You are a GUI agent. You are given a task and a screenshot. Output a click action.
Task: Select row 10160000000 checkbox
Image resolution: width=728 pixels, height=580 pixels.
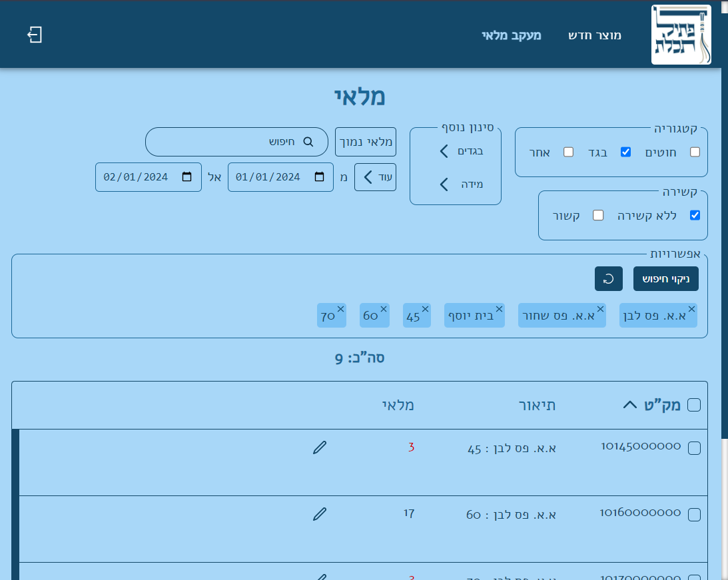click(x=694, y=515)
